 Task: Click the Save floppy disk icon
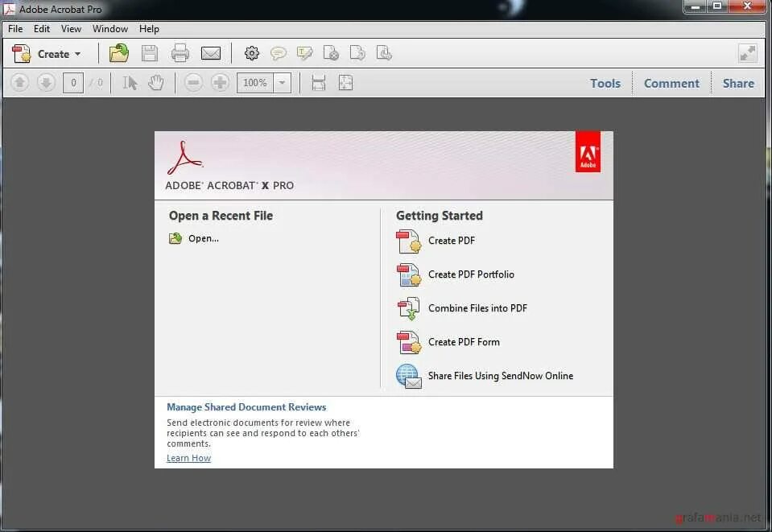coord(150,53)
